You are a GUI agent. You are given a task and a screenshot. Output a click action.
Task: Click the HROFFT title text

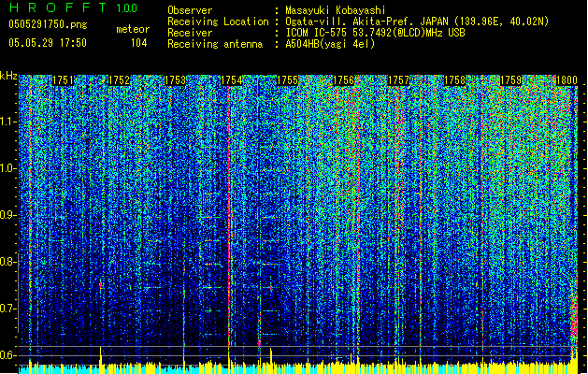58,7
